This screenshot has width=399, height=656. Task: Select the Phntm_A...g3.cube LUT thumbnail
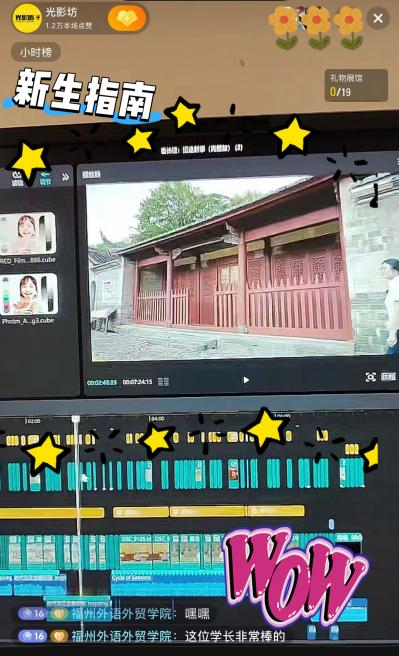pos(28,294)
